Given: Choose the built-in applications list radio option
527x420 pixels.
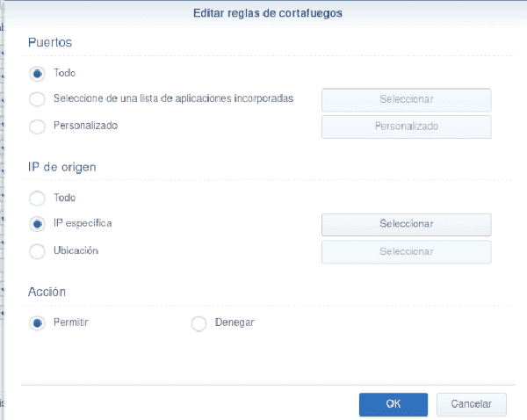Looking at the screenshot, I should point(37,99).
